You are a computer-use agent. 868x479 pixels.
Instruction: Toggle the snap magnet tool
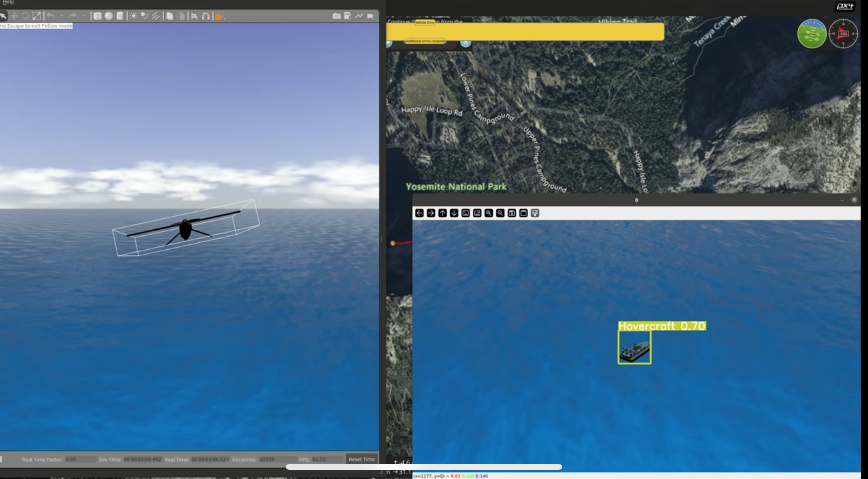point(206,16)
